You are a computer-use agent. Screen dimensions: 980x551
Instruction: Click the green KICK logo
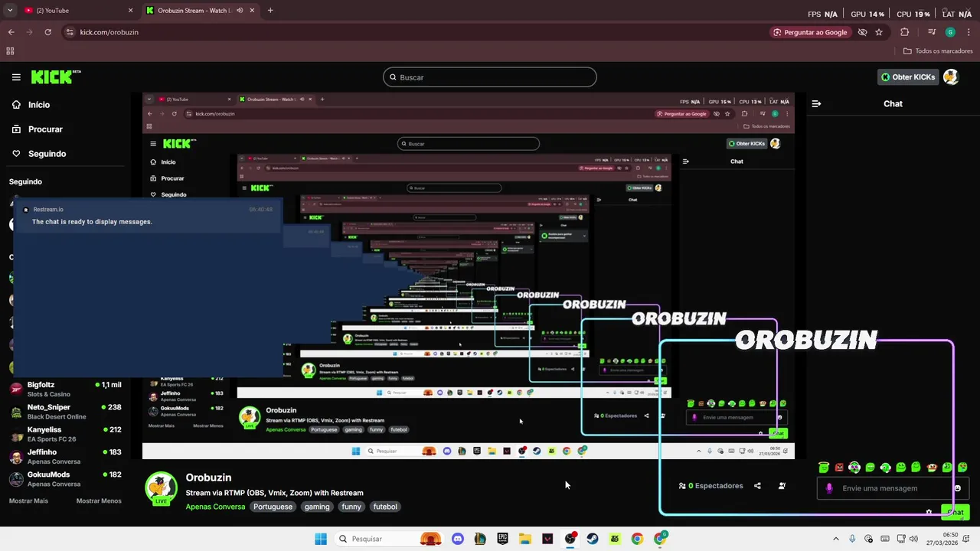click(x=55, y=77)
